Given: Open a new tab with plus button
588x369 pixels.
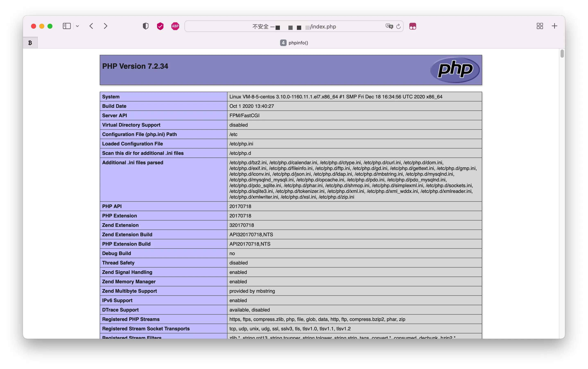Looking at the screenshot, I should tap(554, 26).
